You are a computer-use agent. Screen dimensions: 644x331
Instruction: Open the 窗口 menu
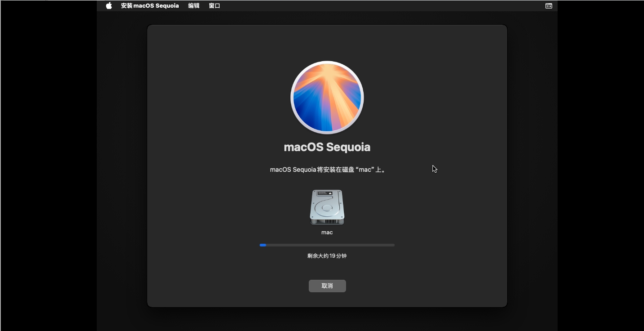pos(214,6)
